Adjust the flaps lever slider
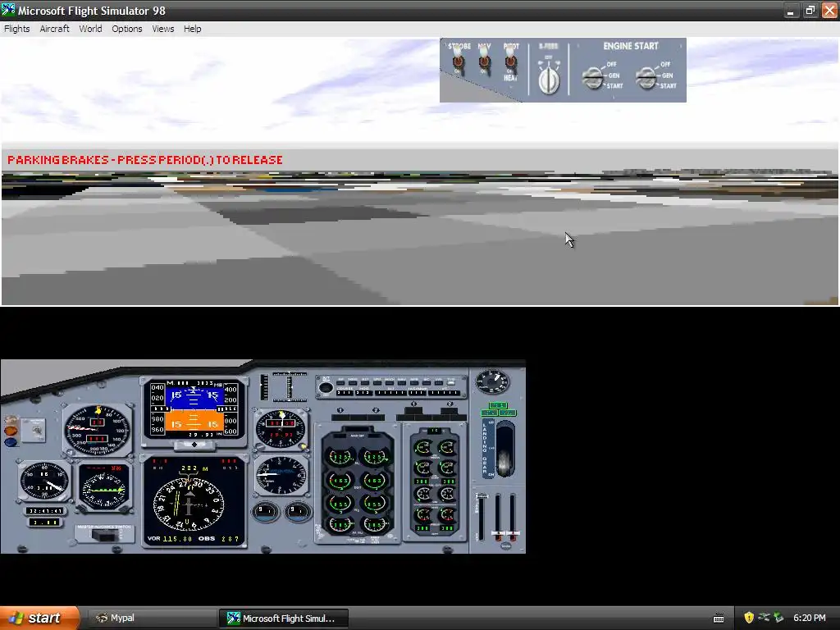The height and width of the screenshot is (630, 840). point(481,517)
